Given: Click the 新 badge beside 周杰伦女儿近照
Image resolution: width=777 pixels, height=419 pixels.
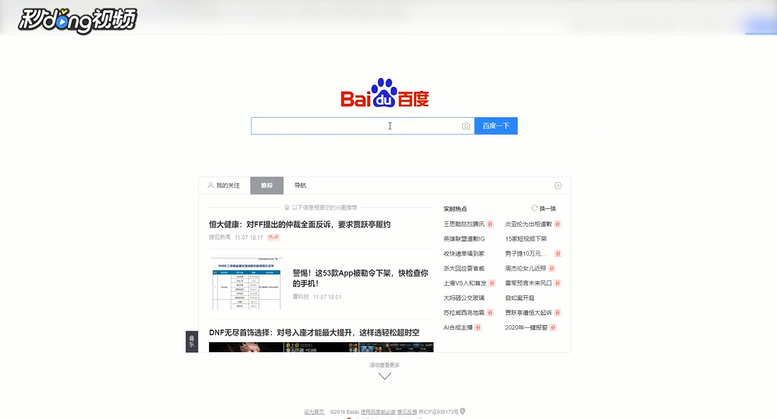Looking at the screenshot, I should click(x=552, y=268).
